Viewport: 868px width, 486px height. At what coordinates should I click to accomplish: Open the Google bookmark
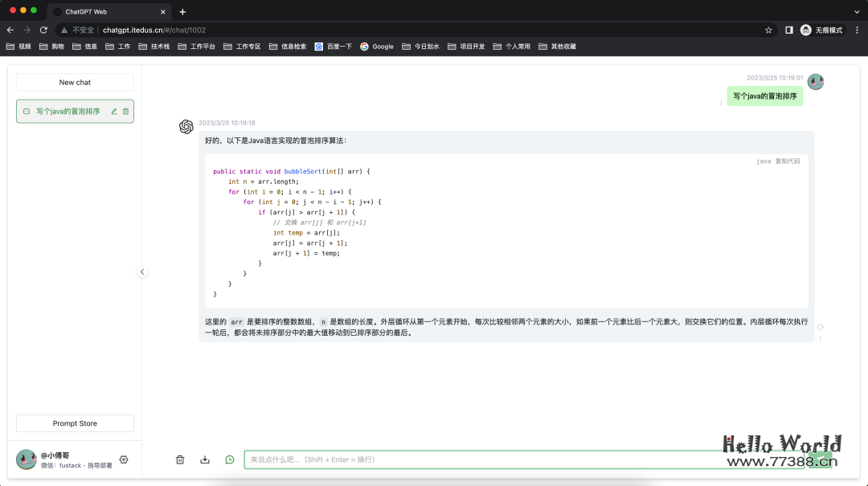[x=377, y=46]
